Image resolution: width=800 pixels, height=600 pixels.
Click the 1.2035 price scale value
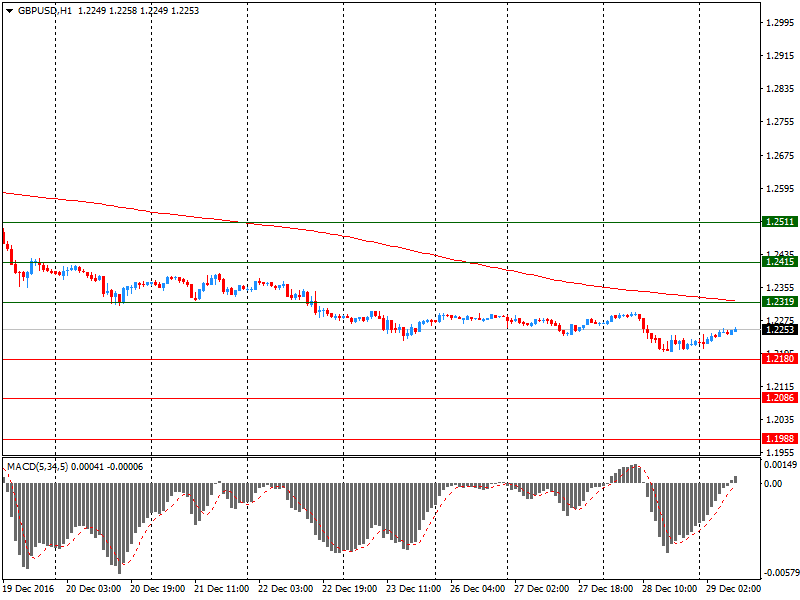pyautogui.click(x=780, y=420)
